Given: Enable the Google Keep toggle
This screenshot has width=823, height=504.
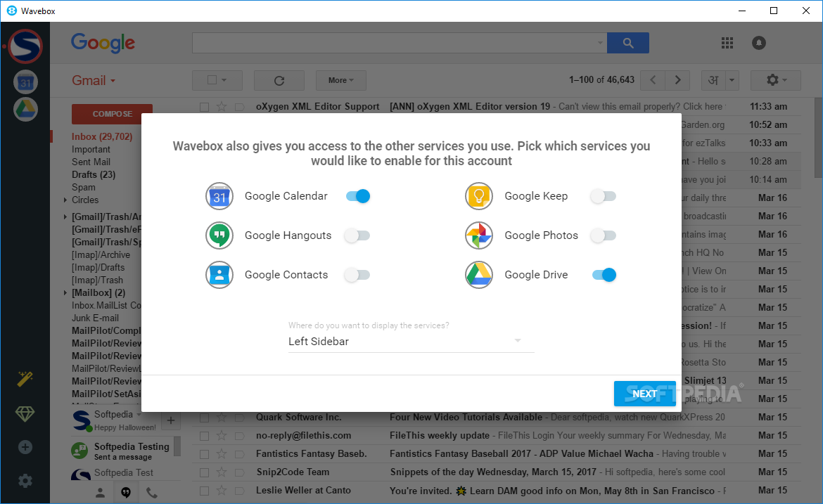Looking at the screenshot, I should click(603, 196).
